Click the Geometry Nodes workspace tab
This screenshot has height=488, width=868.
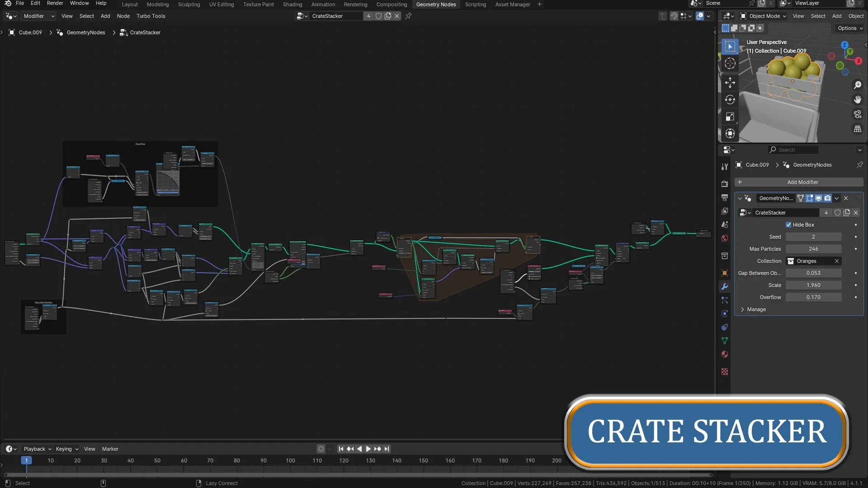436,4
